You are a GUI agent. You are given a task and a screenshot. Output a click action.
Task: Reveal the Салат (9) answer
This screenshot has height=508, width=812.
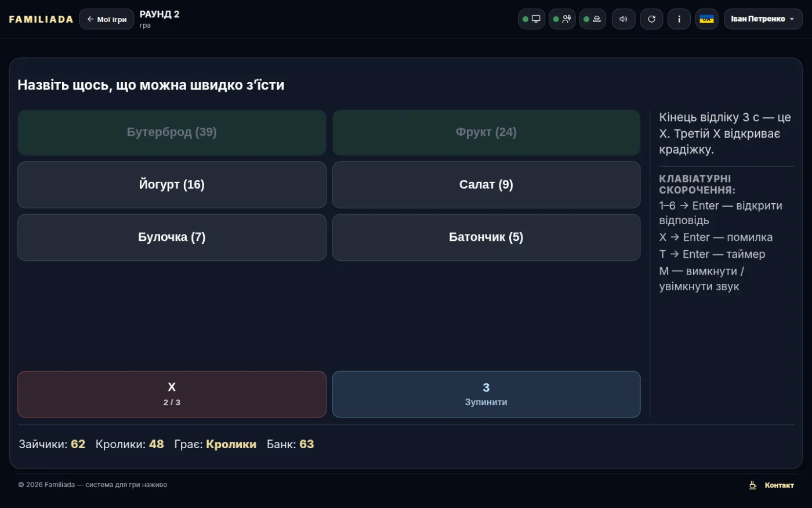point(486,185)
